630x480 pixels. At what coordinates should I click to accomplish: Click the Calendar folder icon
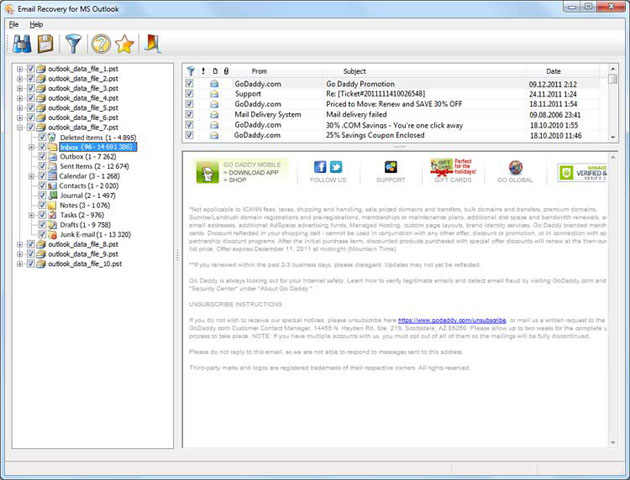coord(52,176)
